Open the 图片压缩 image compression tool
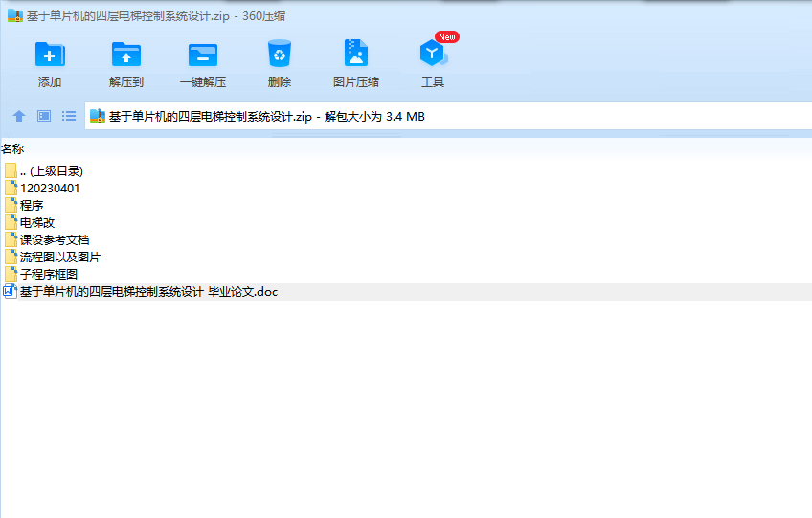 pos(356,53)
